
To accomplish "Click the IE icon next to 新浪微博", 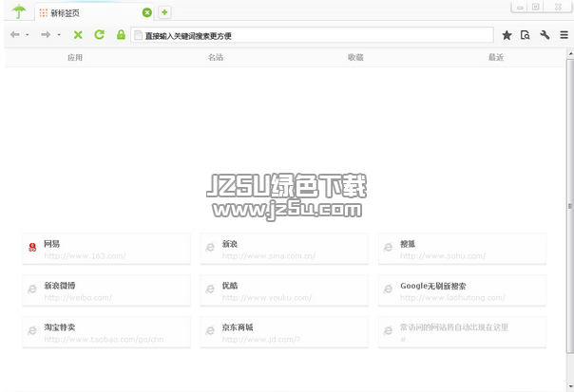I will point(32,289).
